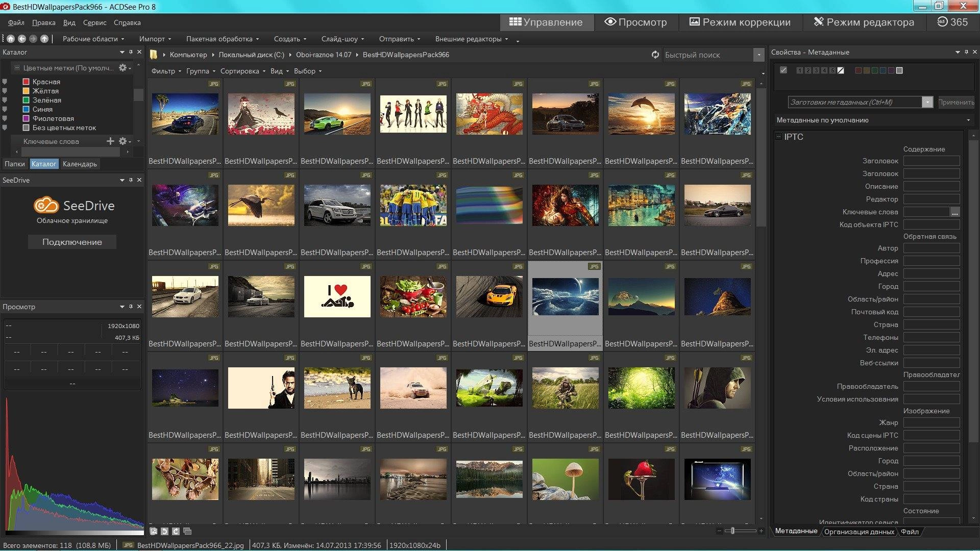Refresh the file list
Image resolution: width=980 pixels, height=551 pixels.
pyautogui.click(x=655, y=55)
